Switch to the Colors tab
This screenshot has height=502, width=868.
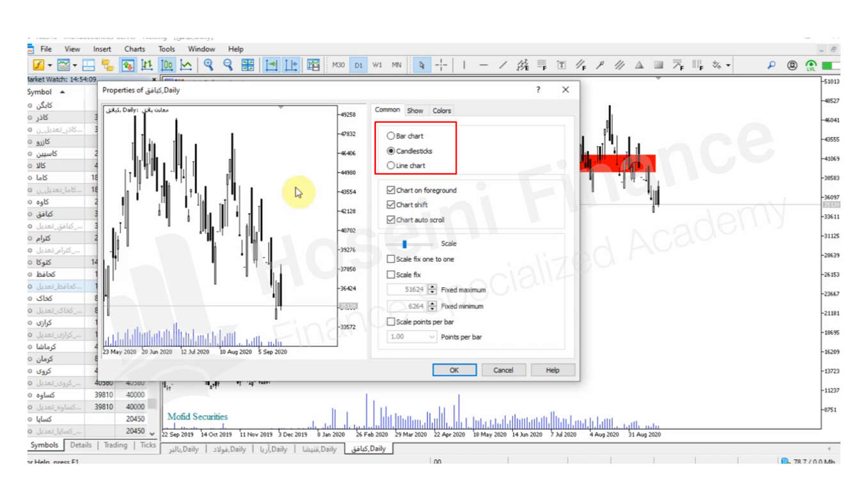click(x=441, y=111)
